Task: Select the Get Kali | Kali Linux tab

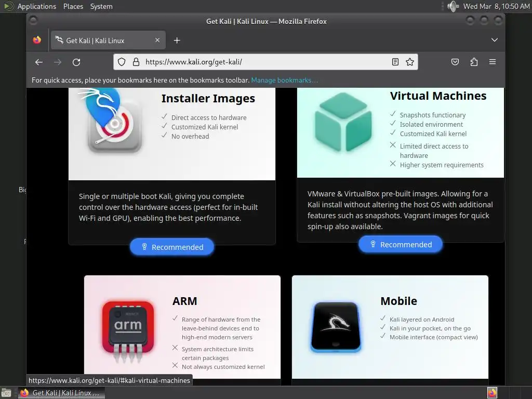Action: (108, 40)
